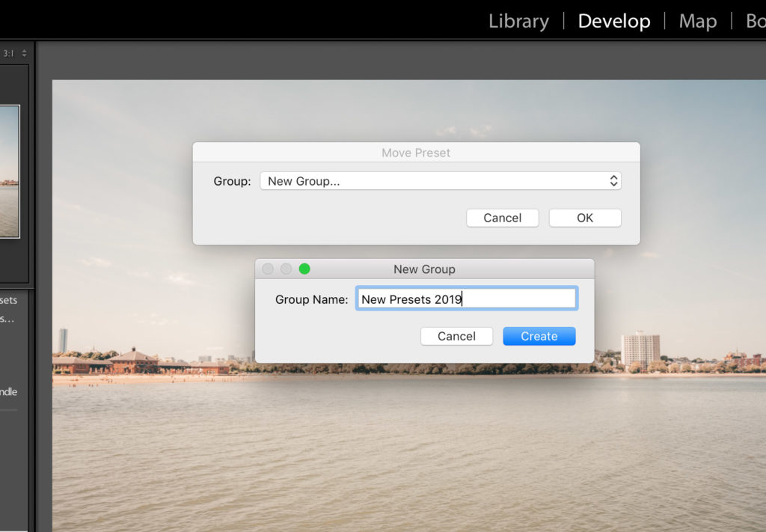This screenshot has height=532, width=766.
Task: Click the 3:1 zoom level stepper arrows
Action: [24, 53]
